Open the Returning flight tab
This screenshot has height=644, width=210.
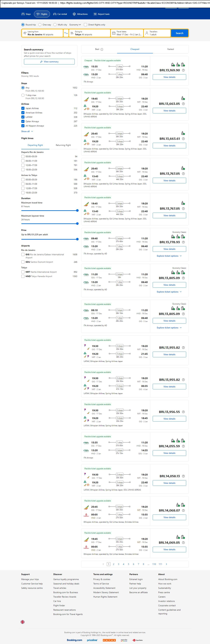tap(63, 145)
